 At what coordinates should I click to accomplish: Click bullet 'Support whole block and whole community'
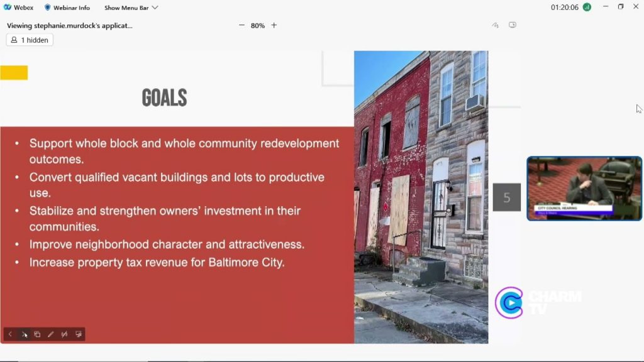(x=184, y=151)
